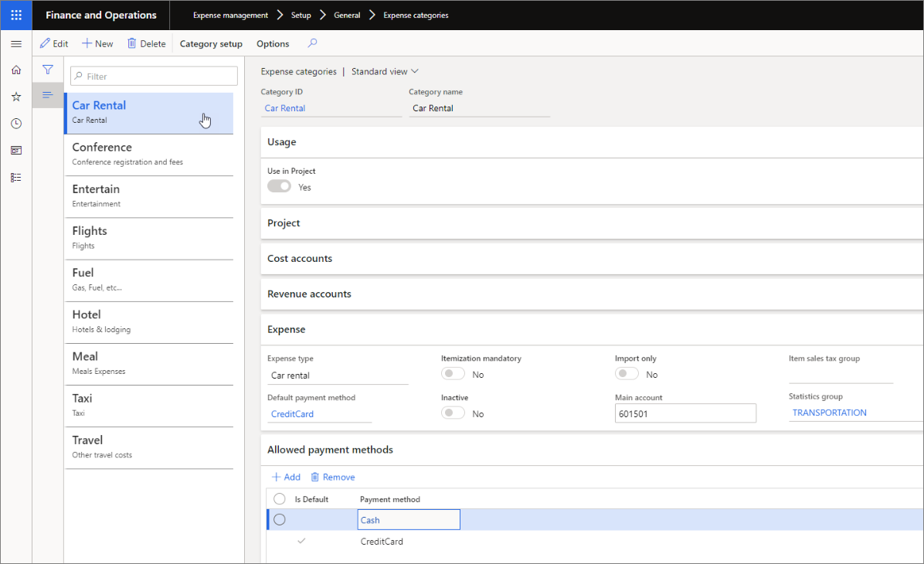Click Edit in the action bar

point(53,43)
